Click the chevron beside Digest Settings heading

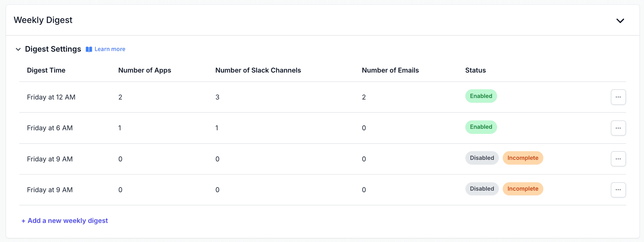pyautogui.click(x=18, y=49)
